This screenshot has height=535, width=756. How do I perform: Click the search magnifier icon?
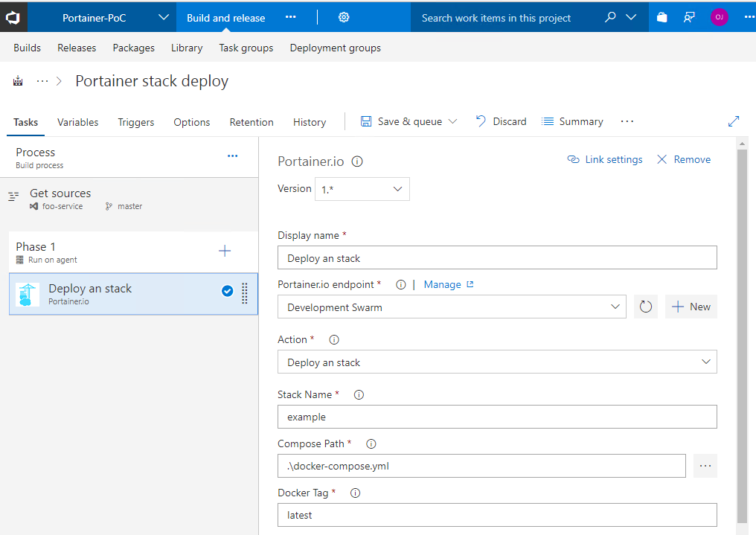tap(610, 17)
